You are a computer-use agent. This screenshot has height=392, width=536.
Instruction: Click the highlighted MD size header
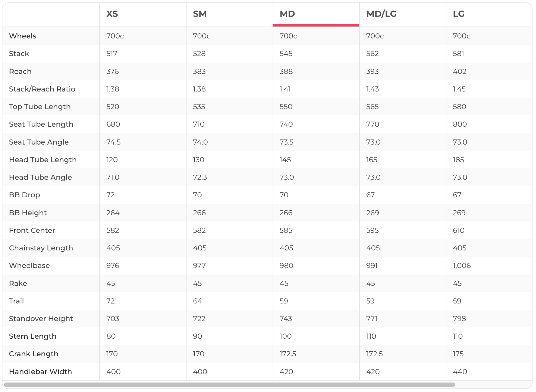coord(287,14)
